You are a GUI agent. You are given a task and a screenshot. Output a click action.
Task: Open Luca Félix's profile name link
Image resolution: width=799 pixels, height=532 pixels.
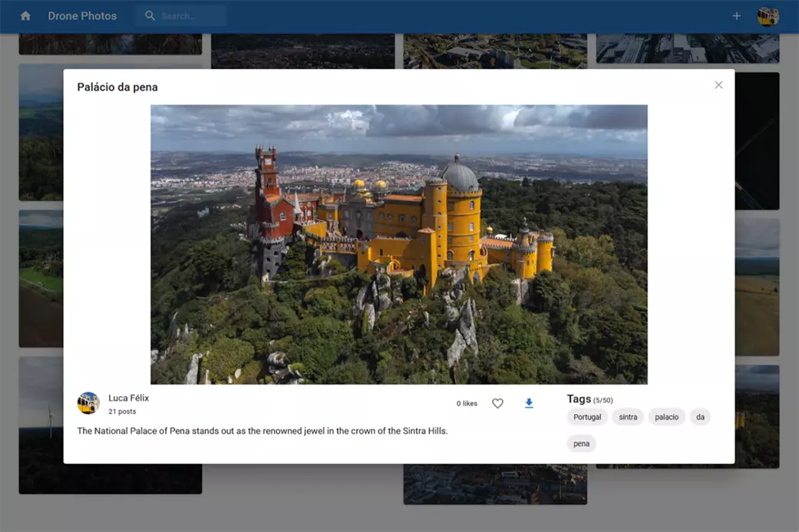[x=128, y=398]
